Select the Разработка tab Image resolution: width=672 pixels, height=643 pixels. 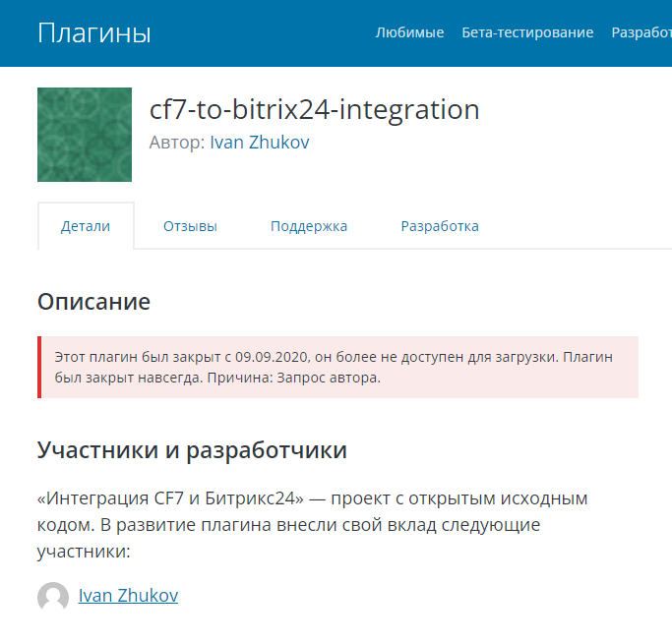coord(440,226)
